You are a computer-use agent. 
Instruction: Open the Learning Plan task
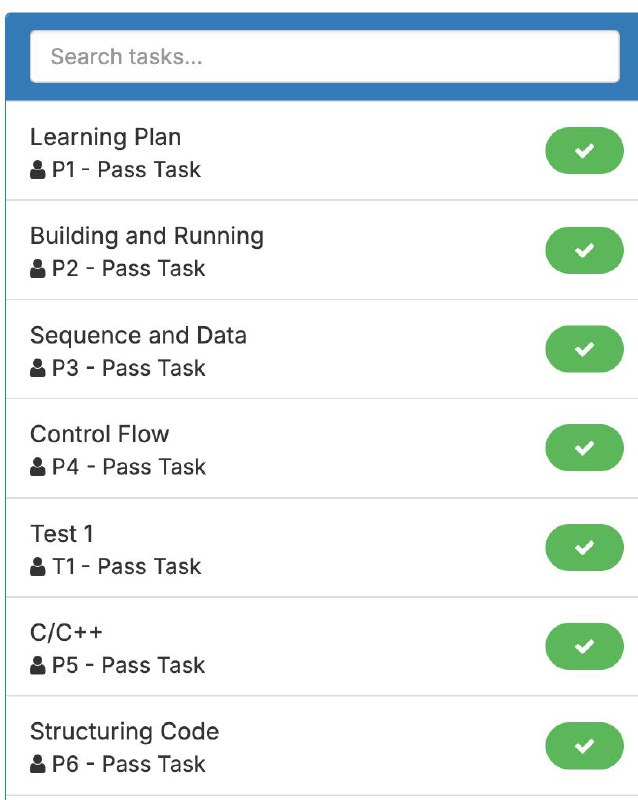pos(105,137)
